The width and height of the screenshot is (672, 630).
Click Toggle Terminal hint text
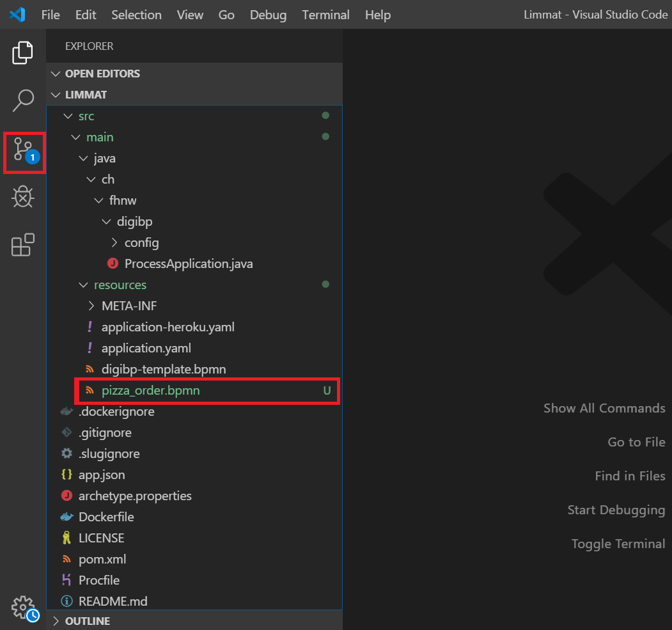coord(618,544)
